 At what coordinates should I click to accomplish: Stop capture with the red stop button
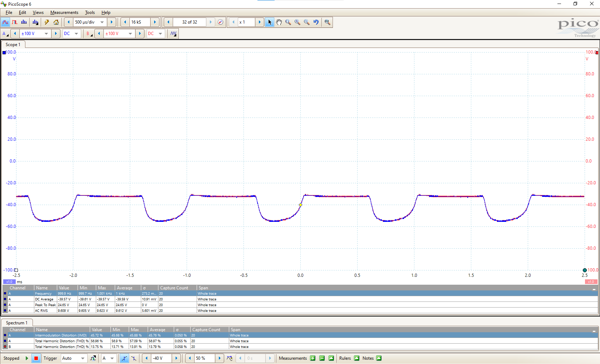click(36, 358)
